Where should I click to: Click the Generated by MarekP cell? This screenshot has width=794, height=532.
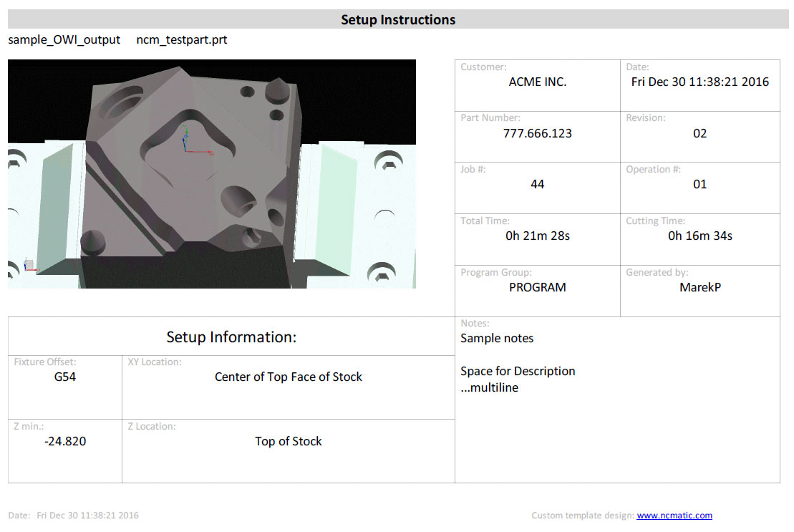point(699,291)
